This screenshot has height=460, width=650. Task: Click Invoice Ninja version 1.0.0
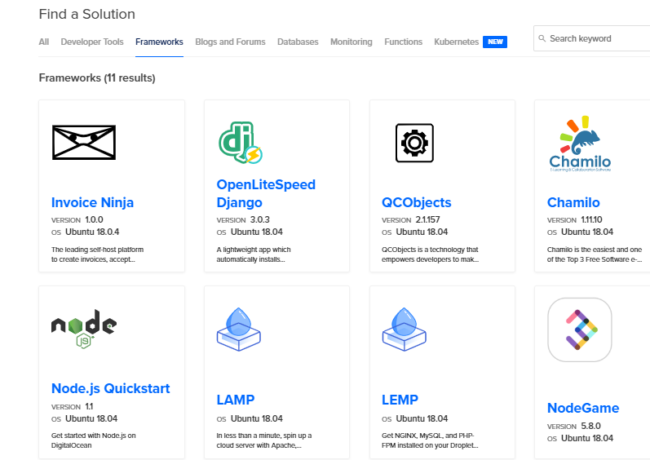(77, 220)
